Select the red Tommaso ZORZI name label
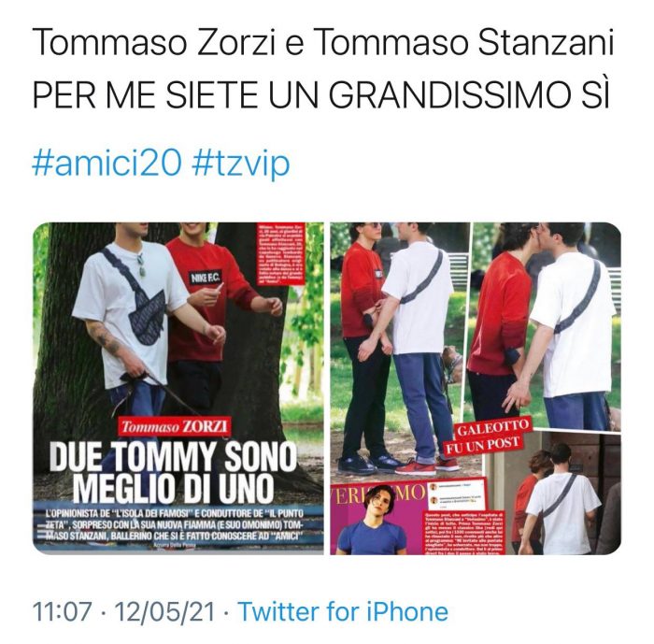The width and height of the screenshot is (654, 644). click(175, 426)
